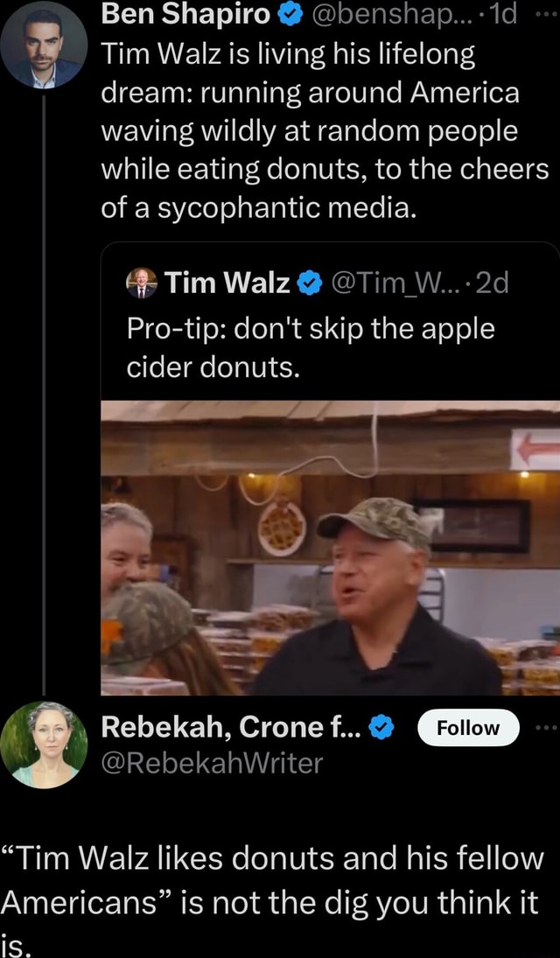This screenshot has height=958, width=560.
Task: Follow the RebekahWriter account
Action: [468, 728]
